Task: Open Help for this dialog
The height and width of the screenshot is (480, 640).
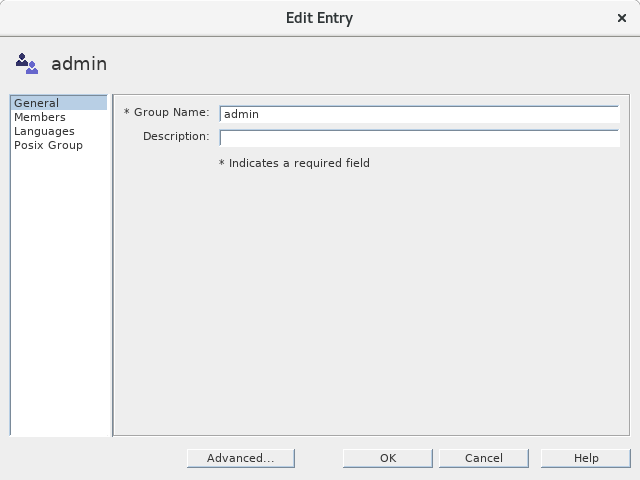Action: tap(585, 458)
